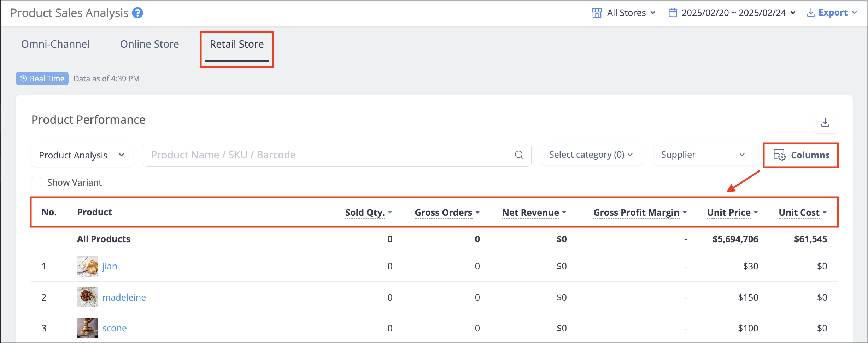
Task: Click the Product Name / SKU / Barcode field
Action: [325, 155]
